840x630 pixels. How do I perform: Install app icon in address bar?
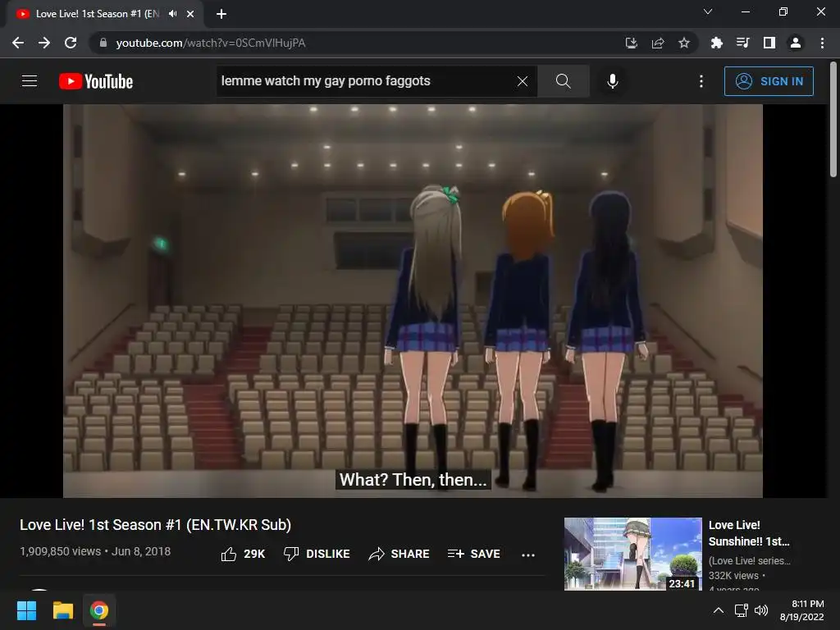click(632, 43)
